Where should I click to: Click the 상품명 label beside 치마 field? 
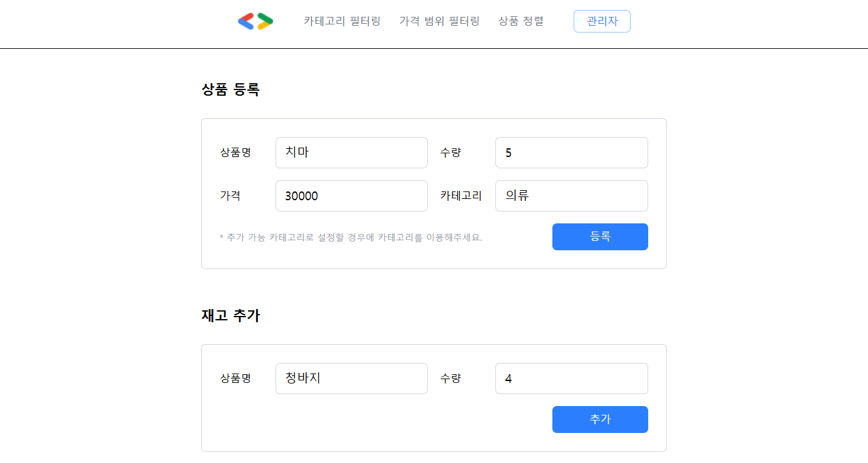(x=235, y=153)
